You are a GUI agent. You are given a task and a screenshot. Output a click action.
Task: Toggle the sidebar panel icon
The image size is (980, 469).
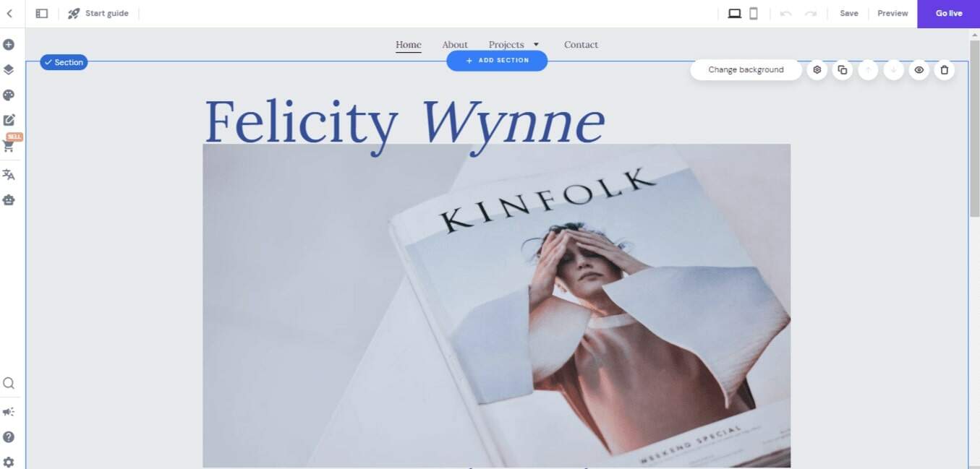point(42,13)
